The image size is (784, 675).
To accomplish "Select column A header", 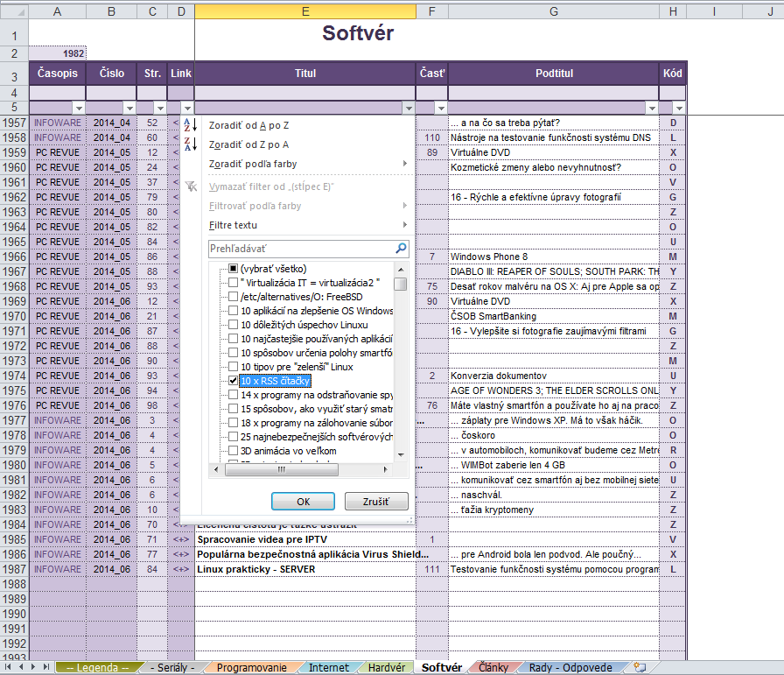I will 58,11.
